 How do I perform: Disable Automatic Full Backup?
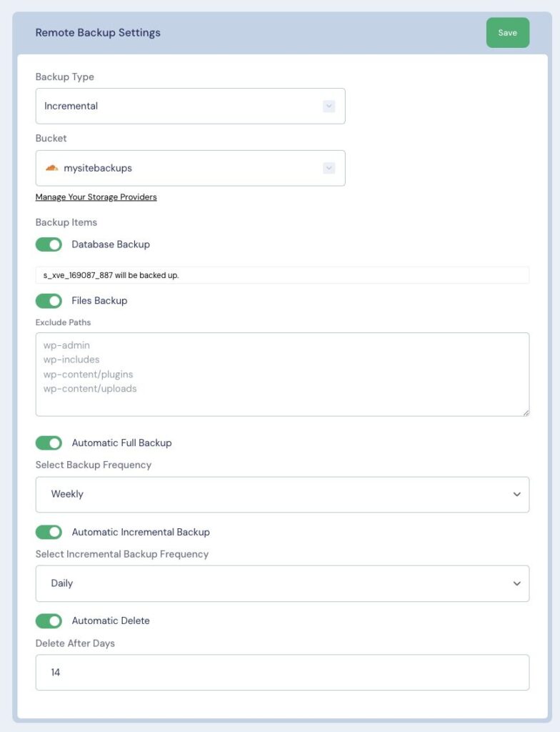pos(48,442)
